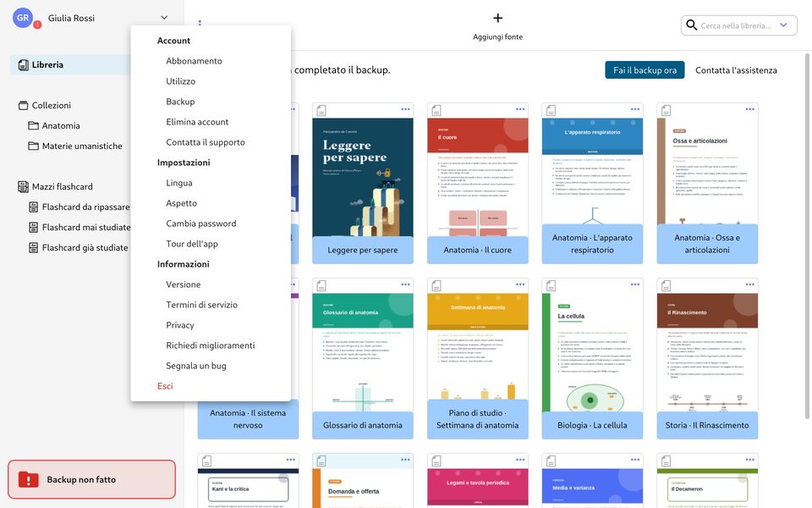812x508 pixels.
Task: Select Richiedi miglioramenti
Action: (x=211, y=345)
